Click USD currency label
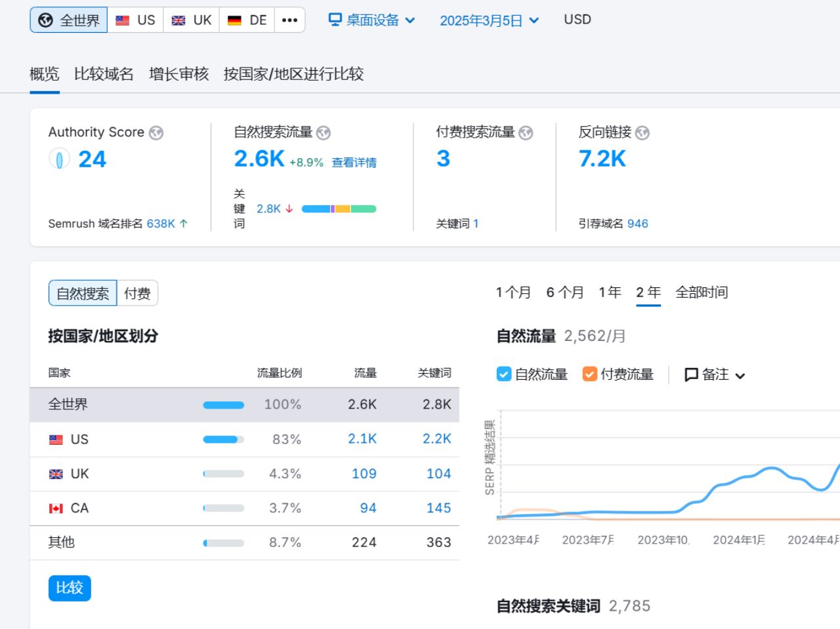Viewport: 840px width, 629px height. (577, 20)
